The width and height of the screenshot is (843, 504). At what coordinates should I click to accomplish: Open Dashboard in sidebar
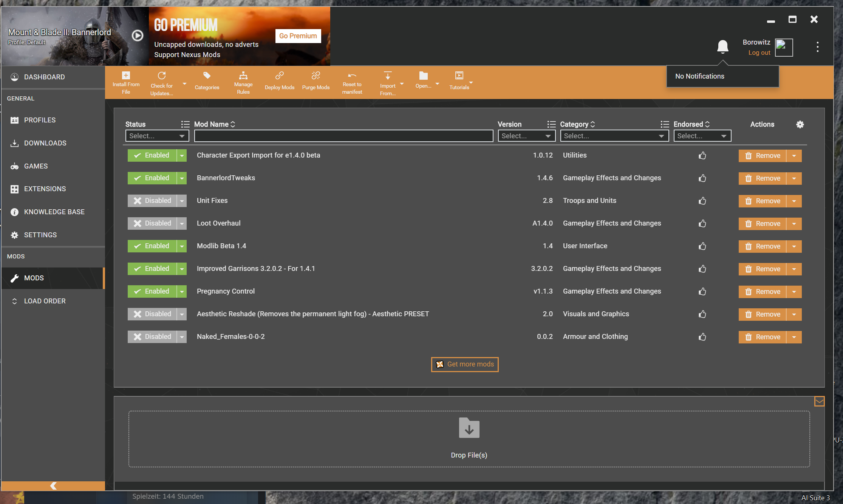pos(53,77)
